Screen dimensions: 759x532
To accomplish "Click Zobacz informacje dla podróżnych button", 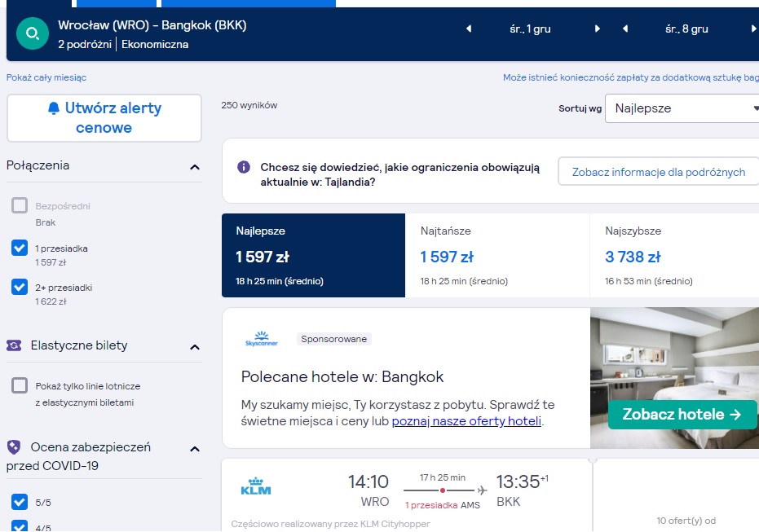I will pos(659,172).
